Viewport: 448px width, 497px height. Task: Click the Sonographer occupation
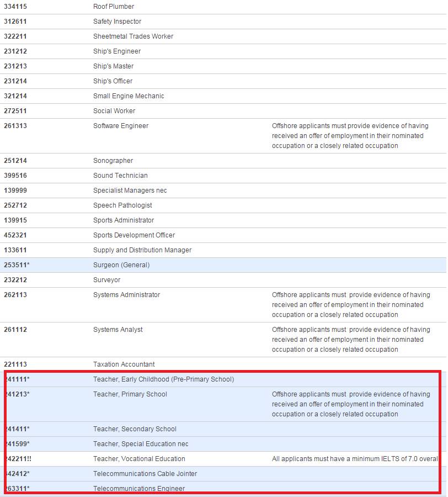point(113,161)
